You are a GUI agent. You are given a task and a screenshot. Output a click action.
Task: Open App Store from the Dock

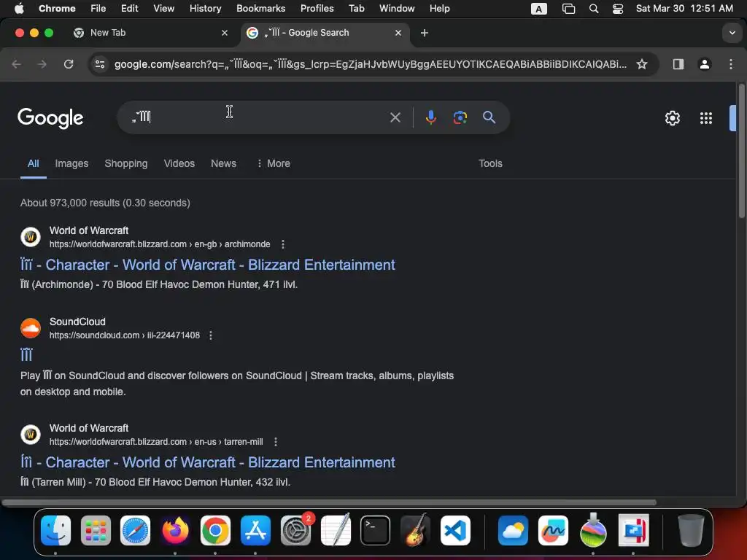(255, 530)
